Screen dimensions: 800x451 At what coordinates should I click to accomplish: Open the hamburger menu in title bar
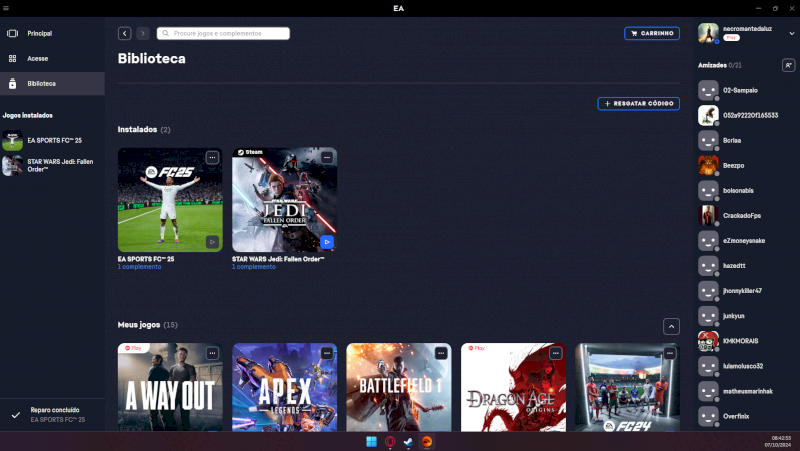(6, 8)
